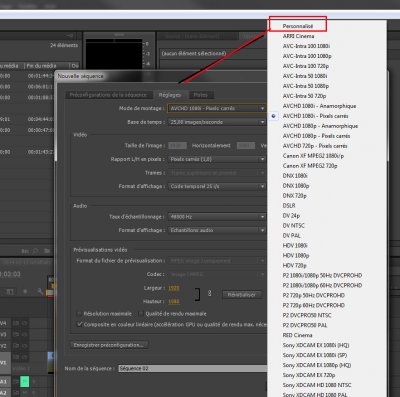Screen dimensions: 400x397
Task: Select Personnalisé in the editing mode list
Action: point(298,26)
